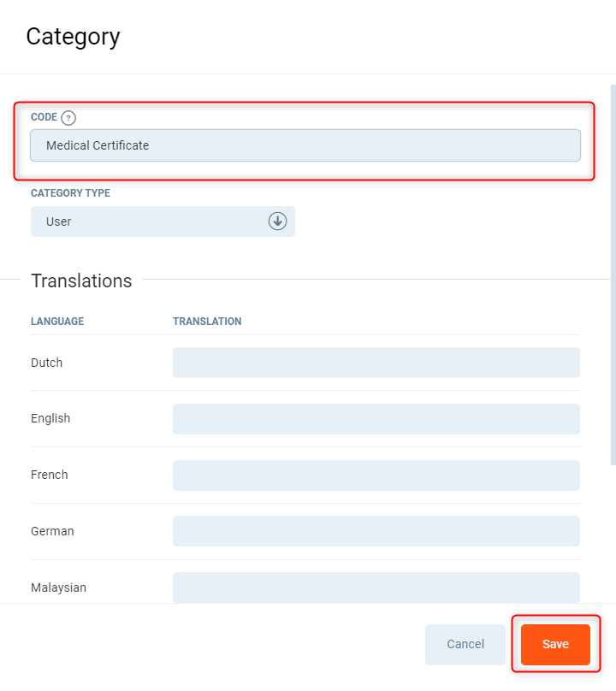The width and height of the screenshot is (616, 691).
Task: Click the English language label
Action: point(50,419)
